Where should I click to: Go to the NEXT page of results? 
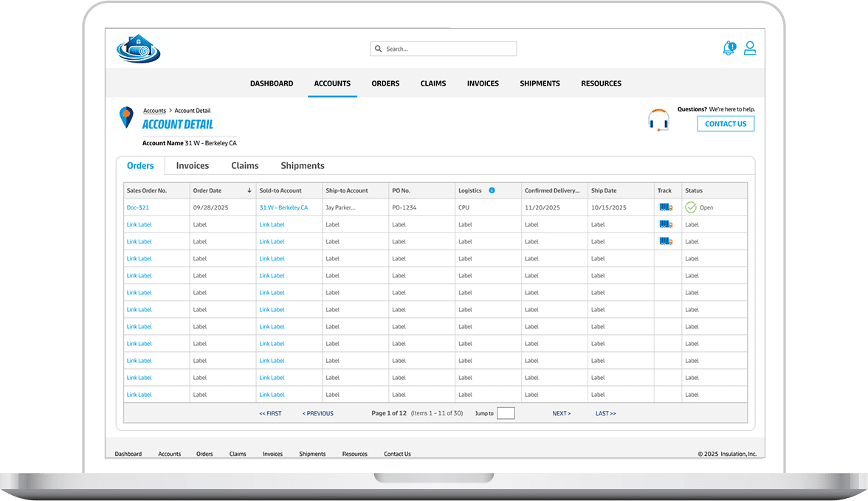[561, 413]
